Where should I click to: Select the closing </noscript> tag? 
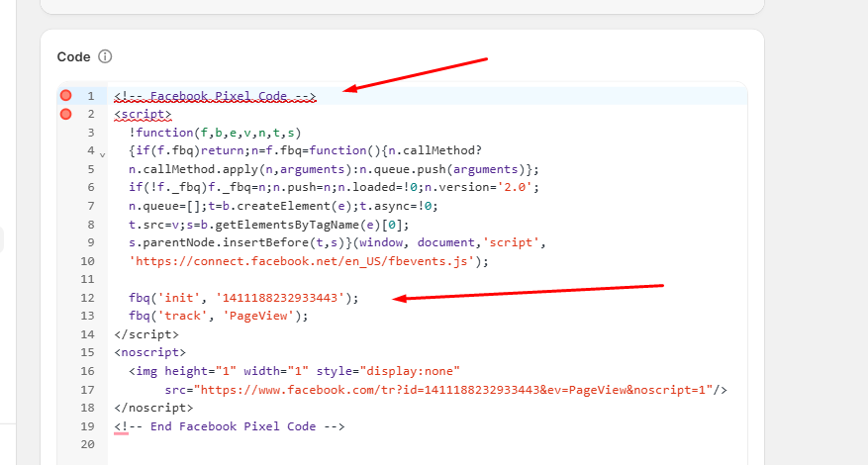coord(153,408)
